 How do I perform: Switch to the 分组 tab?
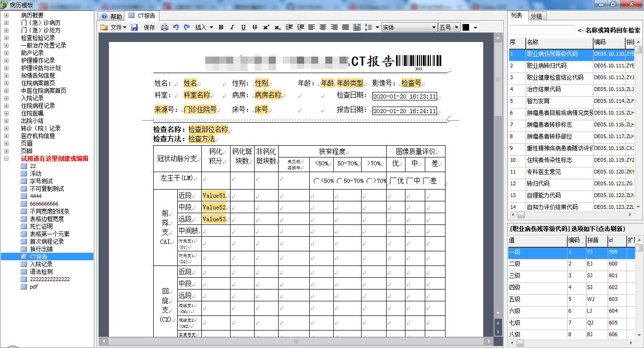point(537,16)
